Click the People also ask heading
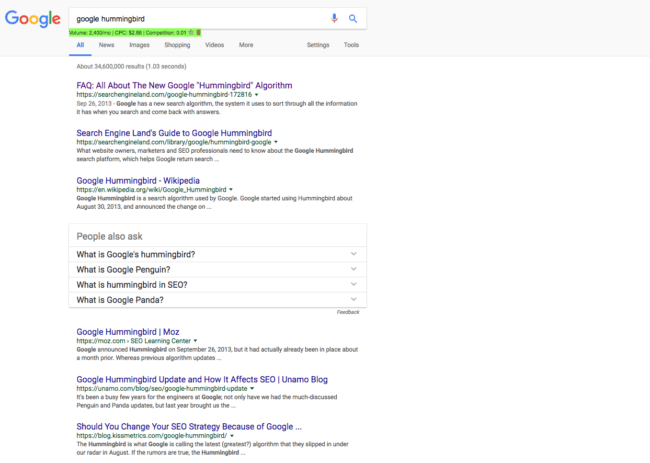Viewport: 650px width, 463px height. click(109, 236)
